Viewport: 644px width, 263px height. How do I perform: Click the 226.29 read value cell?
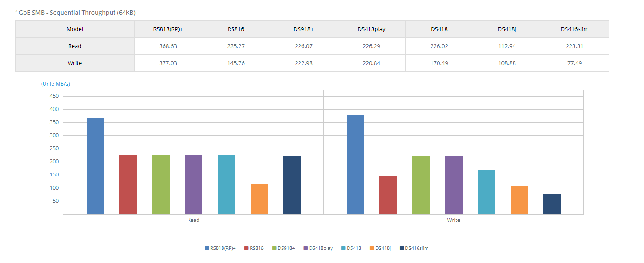(372, 46)
